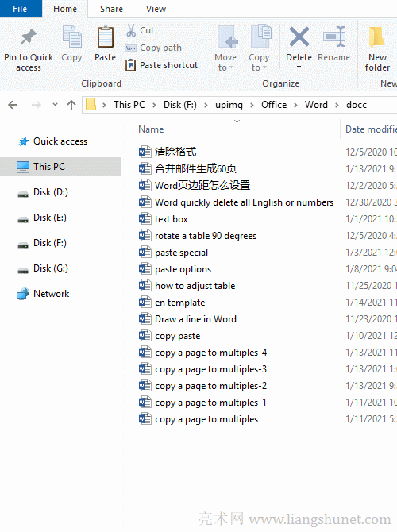
Task: Navigate back with the left arrow
Action: pyautogui.click(x=13, y=105)
